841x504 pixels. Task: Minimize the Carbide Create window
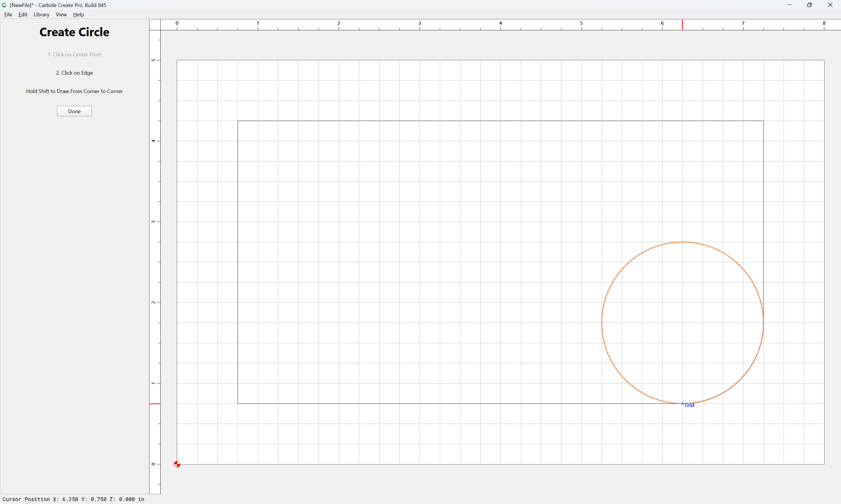point(789,5)
